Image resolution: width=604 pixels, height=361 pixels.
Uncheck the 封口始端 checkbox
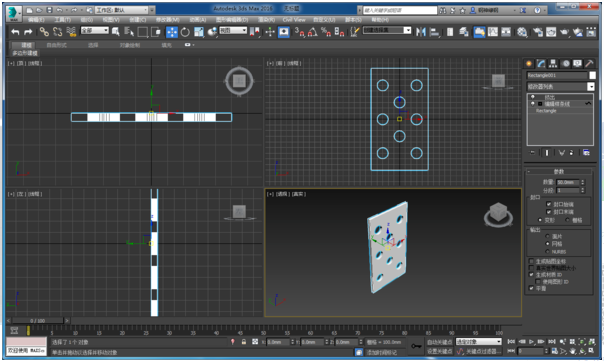(x=549, y=204)
